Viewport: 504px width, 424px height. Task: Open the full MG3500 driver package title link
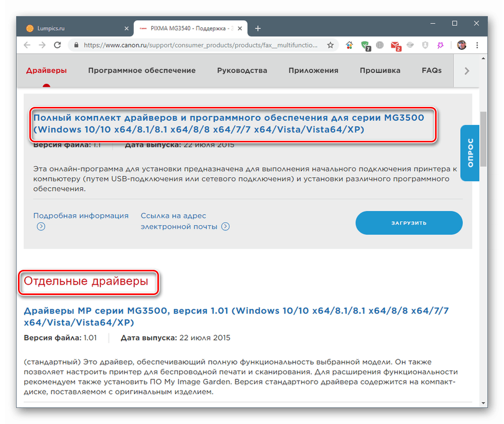point(228,123)
